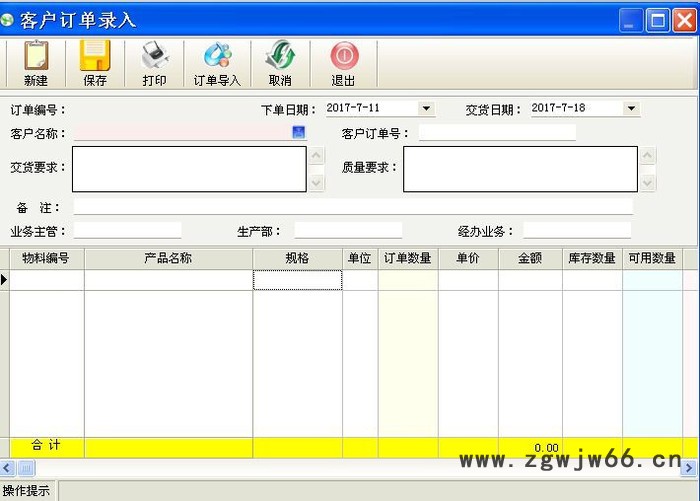Screen dimensions: 700x501
Task: Expand the 下单日期 date dropdown
Action: [x=426, y=108]
